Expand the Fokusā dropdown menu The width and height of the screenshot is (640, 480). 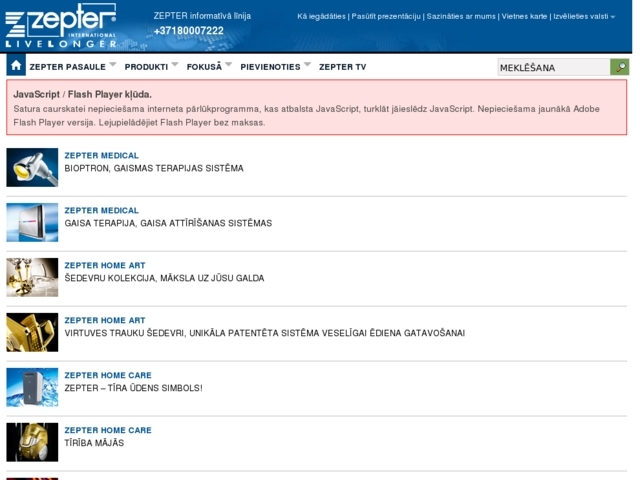[229, 65]
